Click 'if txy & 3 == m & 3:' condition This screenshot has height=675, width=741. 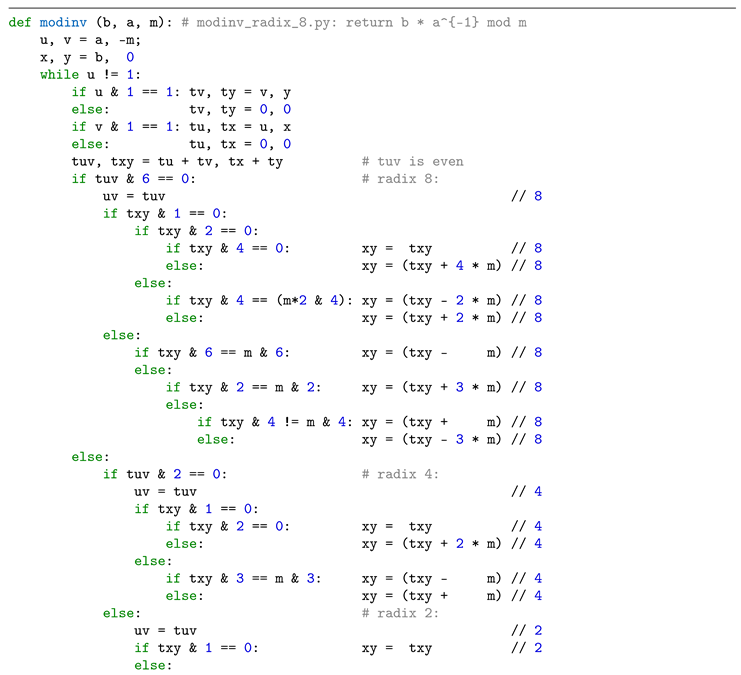tap(243, 578)
